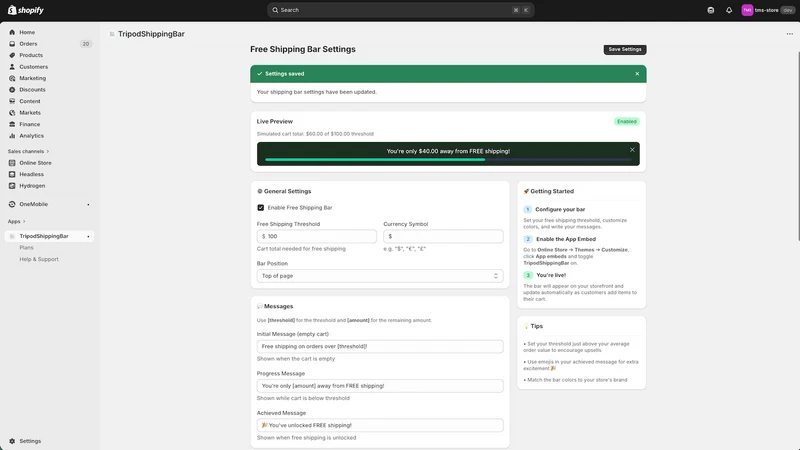Go to the Orders page
Viewport: 800px width, 450px height.
(28, 44)
